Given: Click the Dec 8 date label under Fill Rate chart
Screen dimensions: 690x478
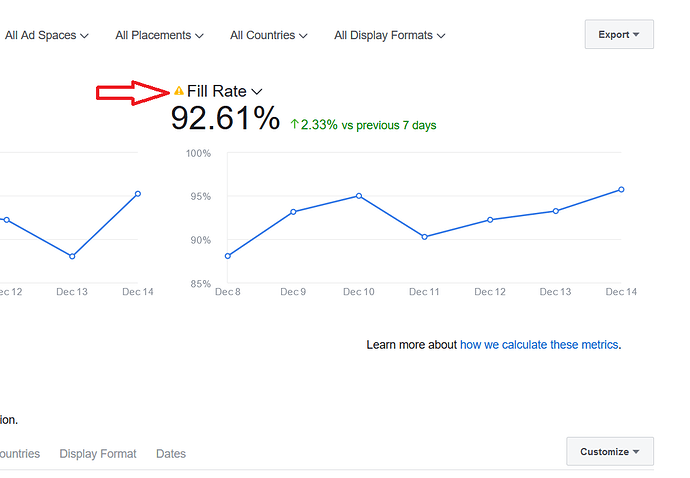Looking at the screenshot, I should 228,292.
